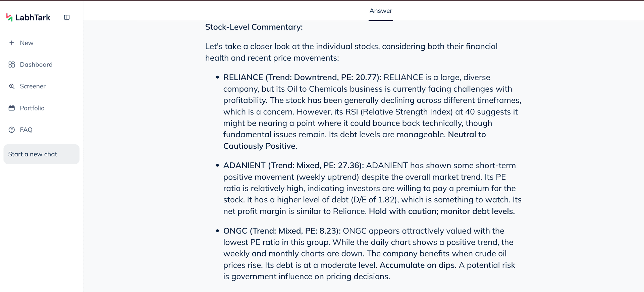Click the LabhTark logo icon
The image size is (644, 292).
pos(9,17)
